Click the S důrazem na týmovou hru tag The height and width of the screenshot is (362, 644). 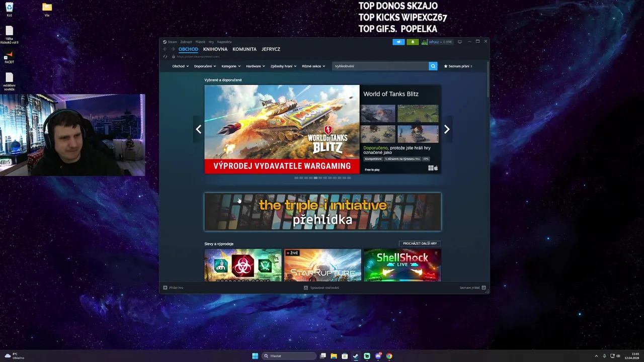coord(403,159)
